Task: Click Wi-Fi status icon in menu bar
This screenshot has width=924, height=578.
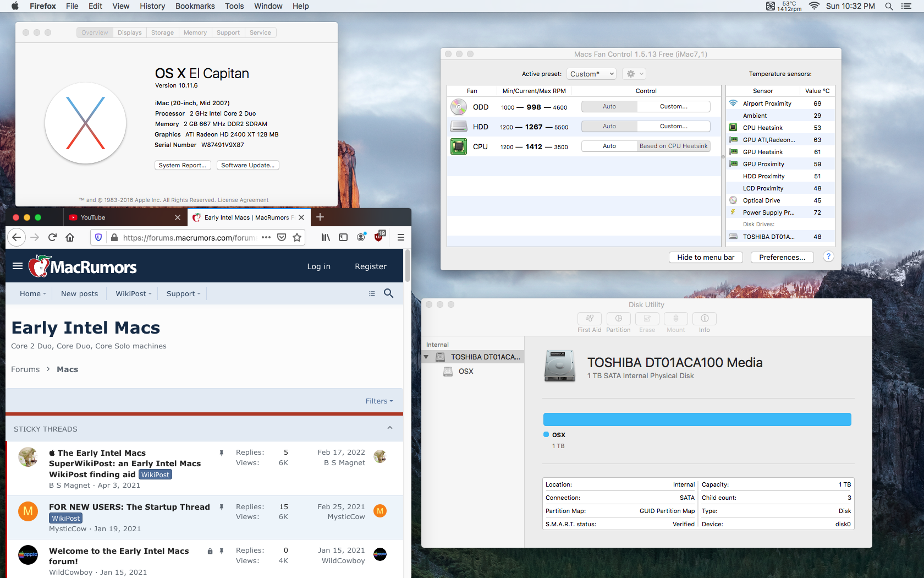Action: coord(815,6)
